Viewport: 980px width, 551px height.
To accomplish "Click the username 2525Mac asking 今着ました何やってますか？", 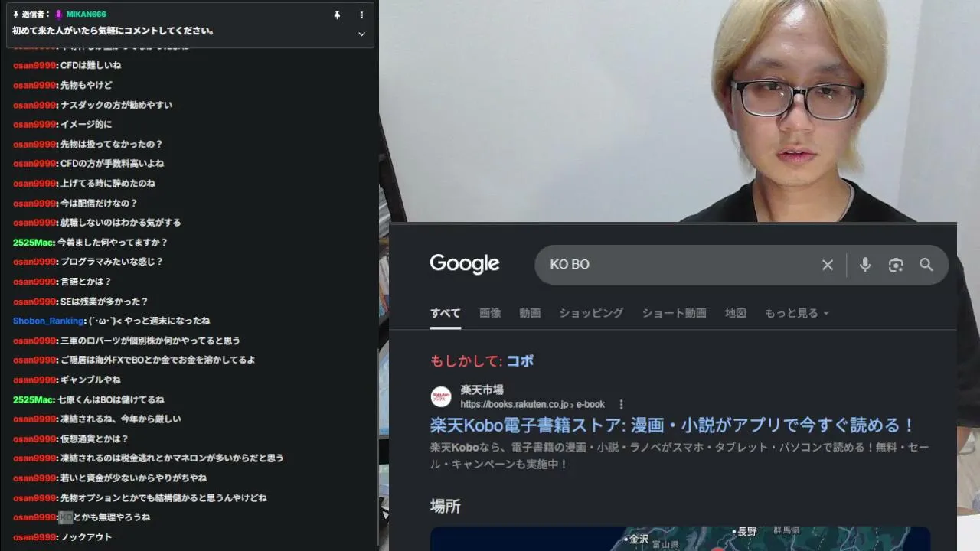I will (34, 243).
